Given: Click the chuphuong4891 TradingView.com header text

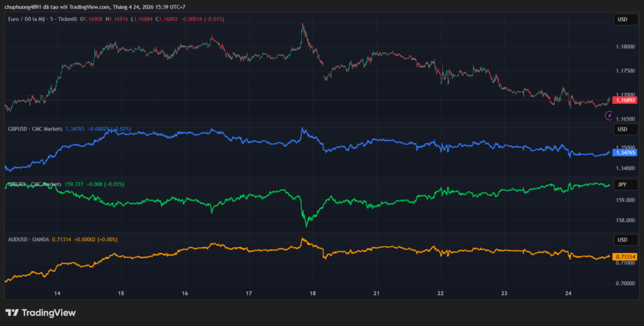Looking at the screenshot, I should 94,7.
